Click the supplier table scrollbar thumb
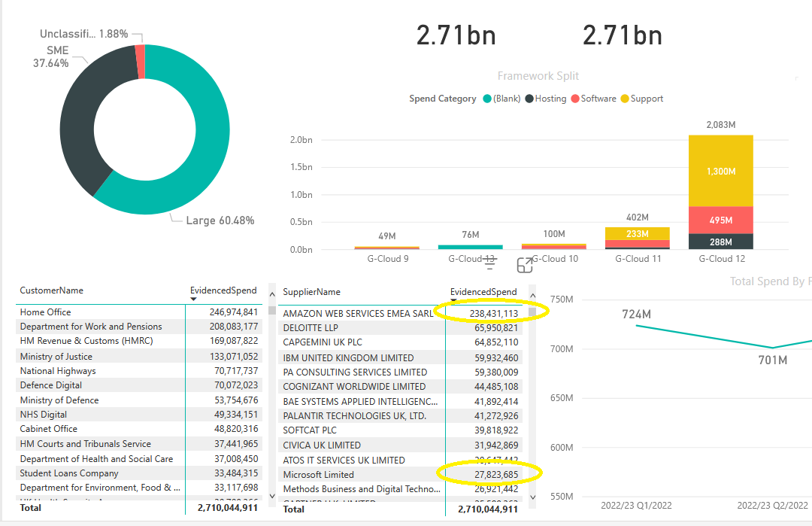812x526 pixels. (x=532, y=312)
